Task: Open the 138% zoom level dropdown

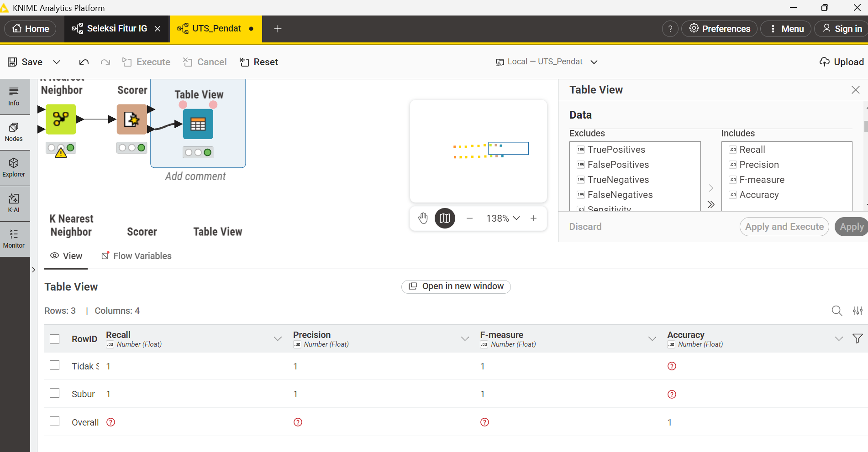Action: [x=503, y=218]
